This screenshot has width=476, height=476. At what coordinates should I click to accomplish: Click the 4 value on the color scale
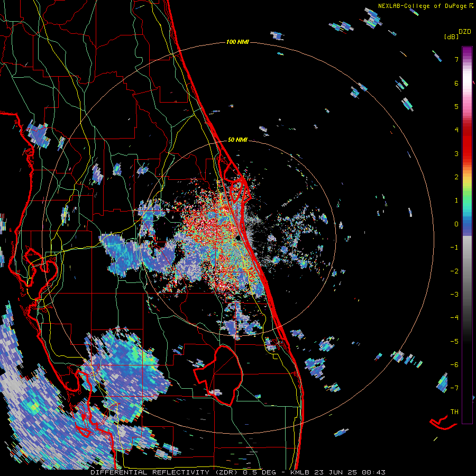[456, 130]
